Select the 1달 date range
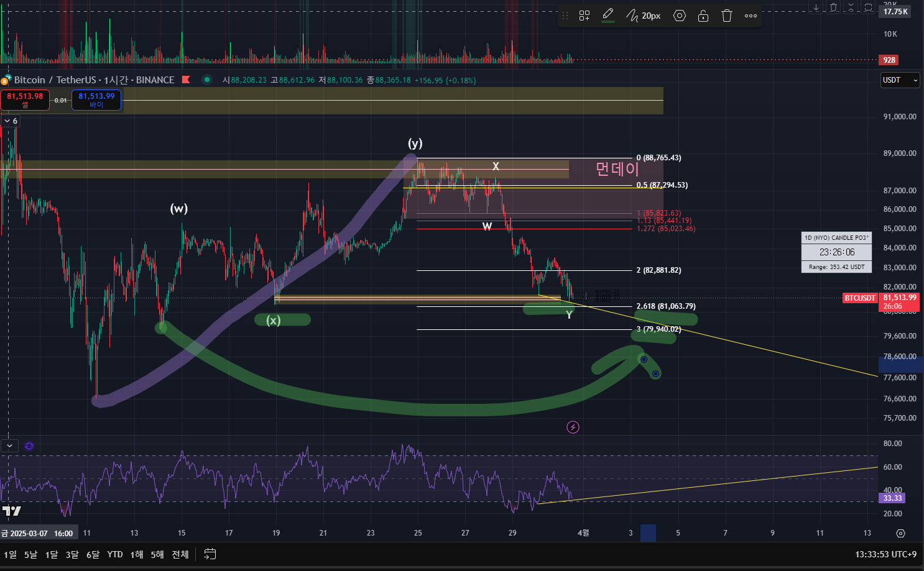Viewport: 924px width, 571px height. click(x=52, y=554)
